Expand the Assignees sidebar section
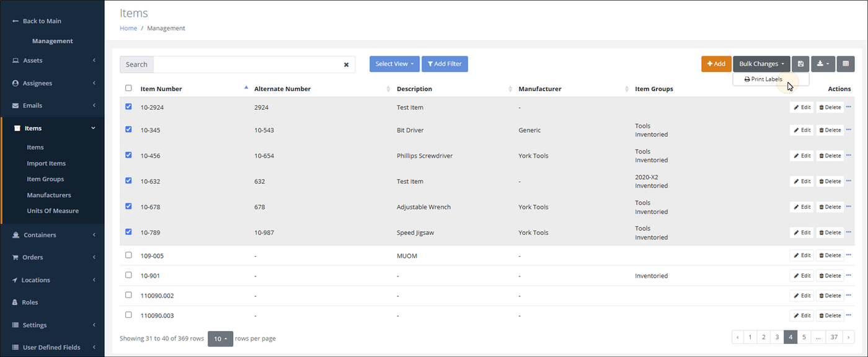Viewport: 868px width, 357px height. [52, 83]
